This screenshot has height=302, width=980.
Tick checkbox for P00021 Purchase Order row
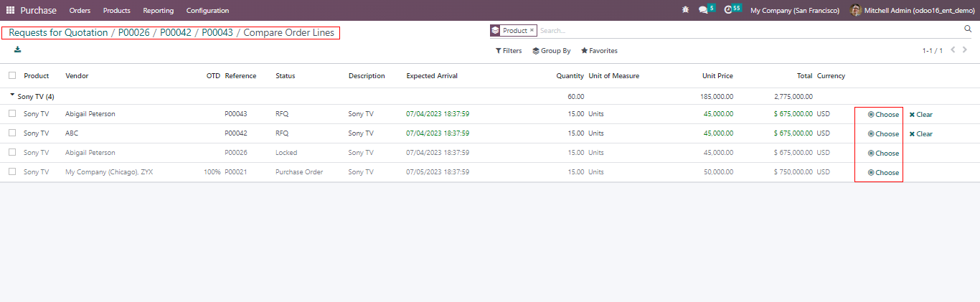click(x=12, y=171)
